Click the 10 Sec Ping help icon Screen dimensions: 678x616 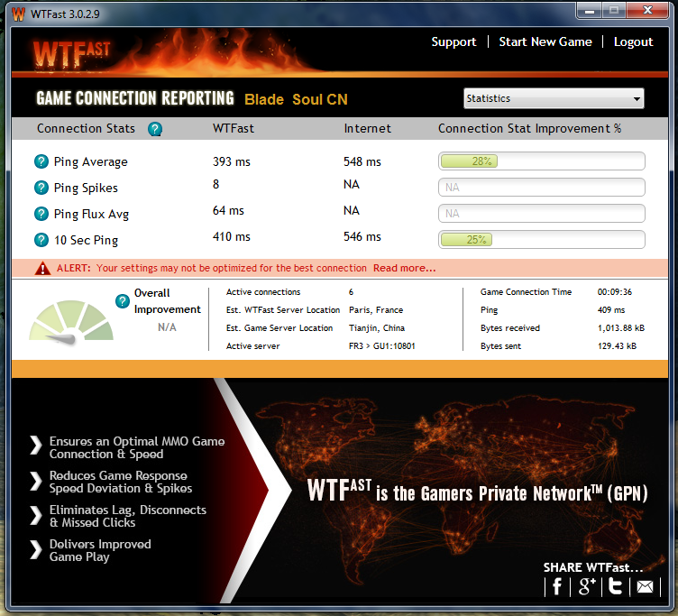click(x=41, y=240)
